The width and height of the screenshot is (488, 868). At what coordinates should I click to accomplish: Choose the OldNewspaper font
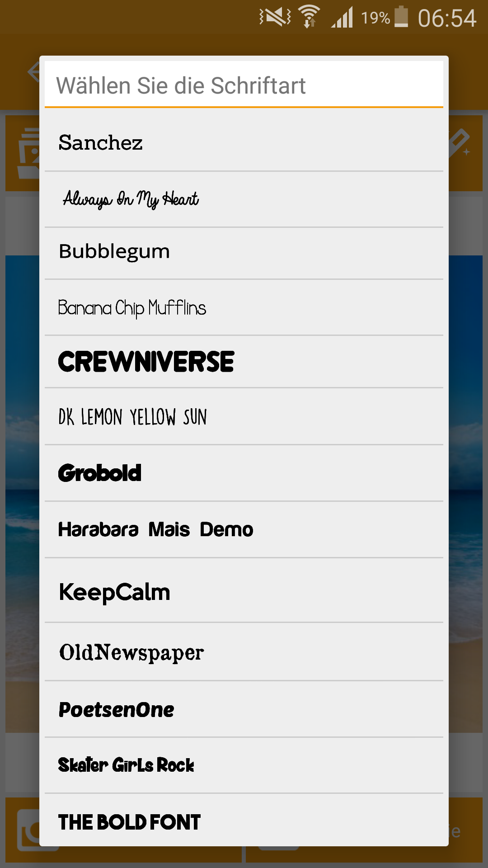point(244,652)
